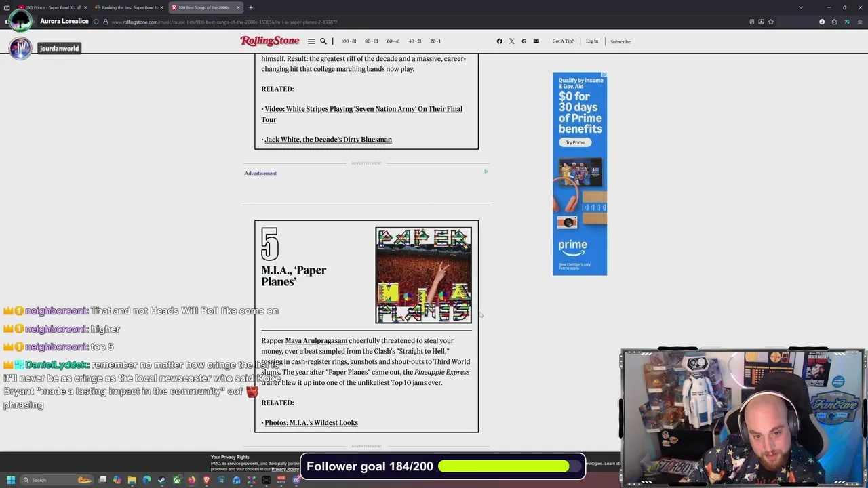
Task: Jump to songs 40-21 section
Action: [415, 41]
